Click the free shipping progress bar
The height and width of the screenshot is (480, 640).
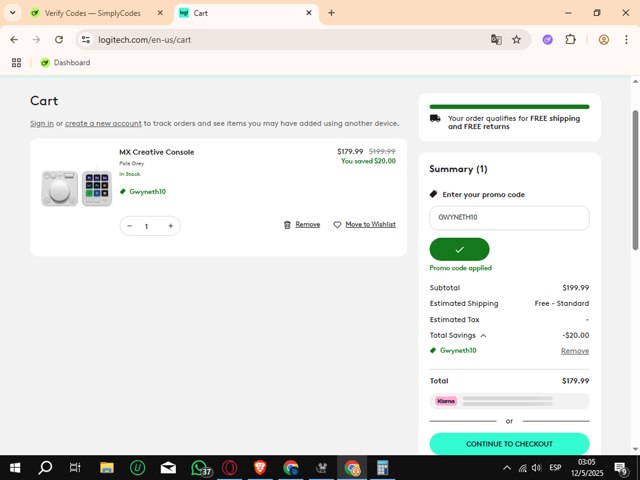(509, 107)
